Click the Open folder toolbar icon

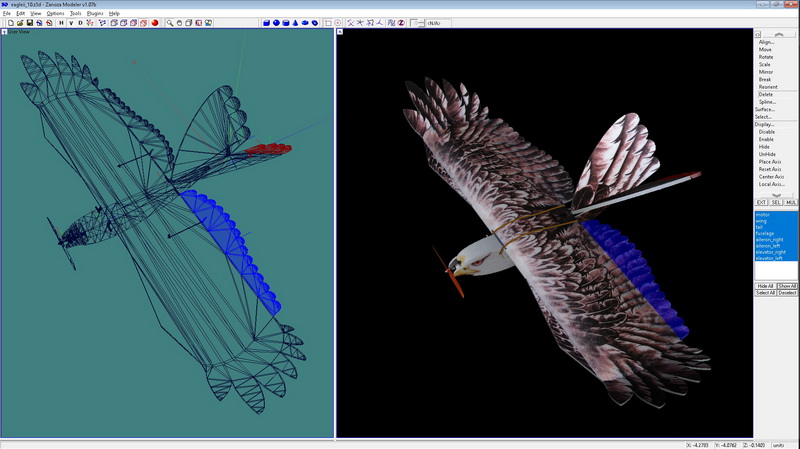(20, 22)
